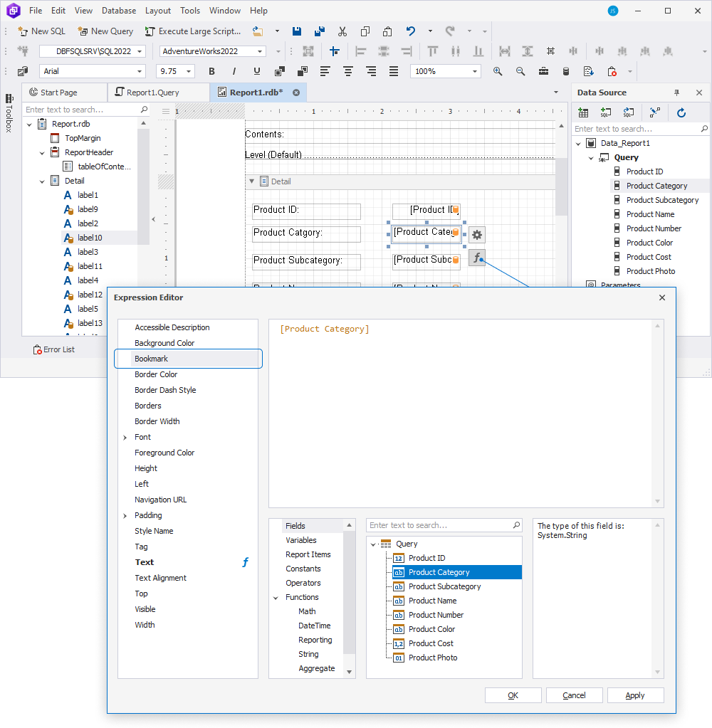Viewport: 712px width, 728px height.
Task: Collapse the Detail band triangle
Action: (252, 181)
